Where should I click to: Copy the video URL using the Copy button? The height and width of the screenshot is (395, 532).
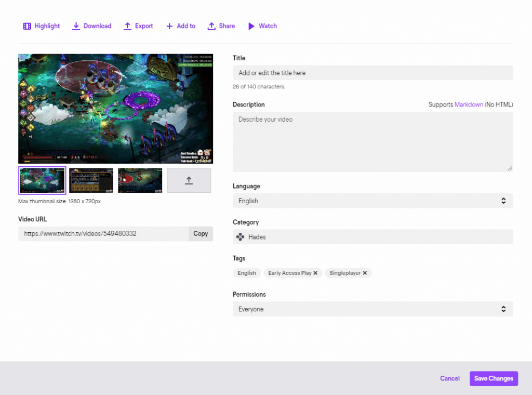point(201,233)
